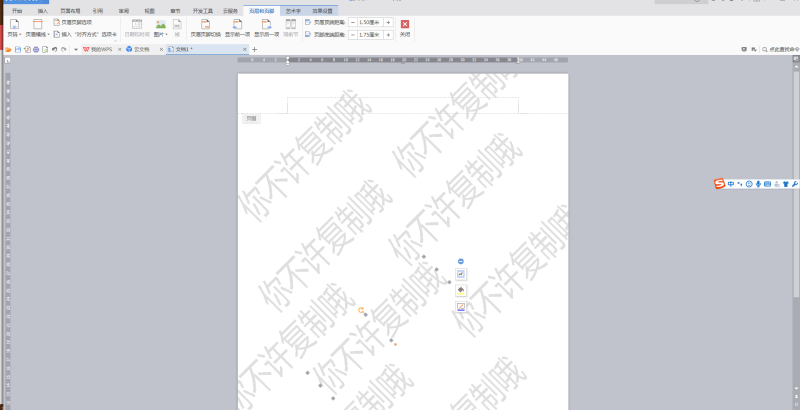The image size is (800, 410).
Task: Click the ruler corner tab selector
Action: 7,60
